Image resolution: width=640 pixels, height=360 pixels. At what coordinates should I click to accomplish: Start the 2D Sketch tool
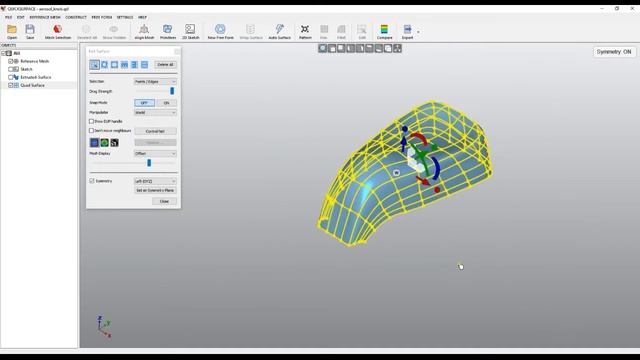[x=190, y=31]
